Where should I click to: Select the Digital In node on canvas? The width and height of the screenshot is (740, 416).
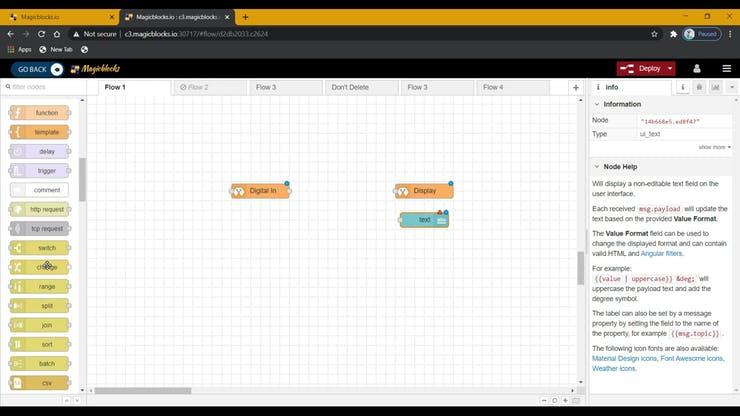coord(261,190)
